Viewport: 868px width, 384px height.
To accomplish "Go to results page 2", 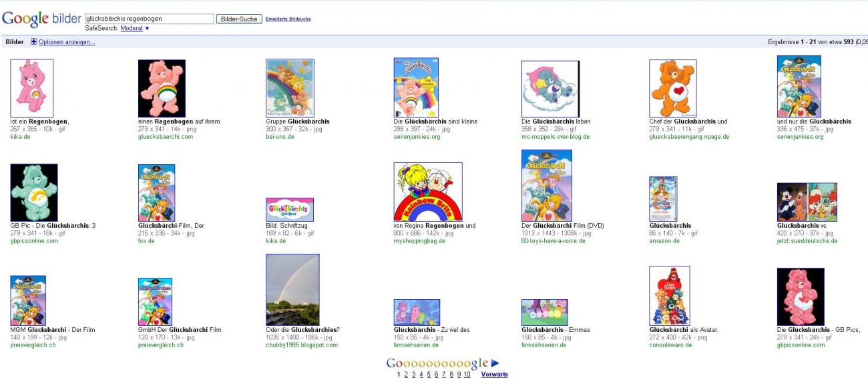I will point(405,375).
